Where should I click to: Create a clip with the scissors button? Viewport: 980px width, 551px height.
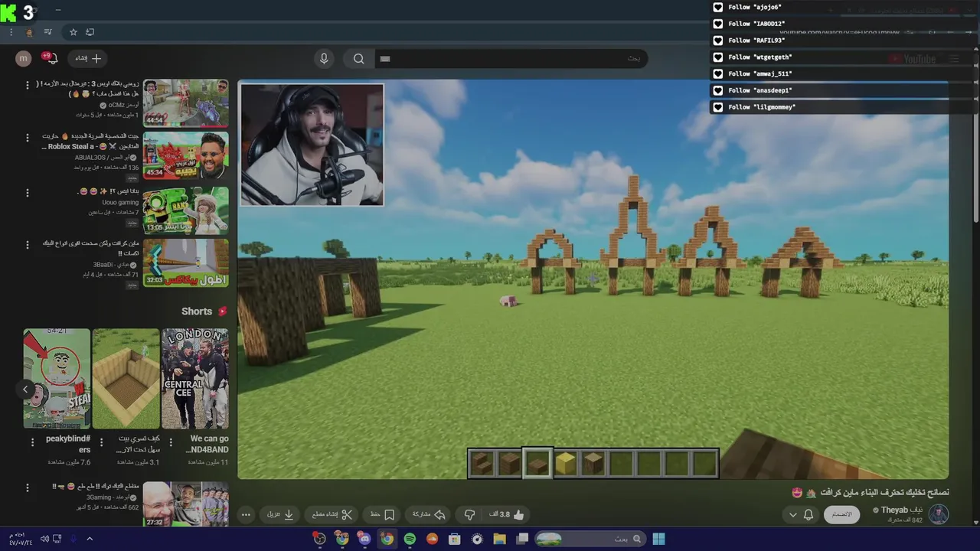click(x=332, y=514)
